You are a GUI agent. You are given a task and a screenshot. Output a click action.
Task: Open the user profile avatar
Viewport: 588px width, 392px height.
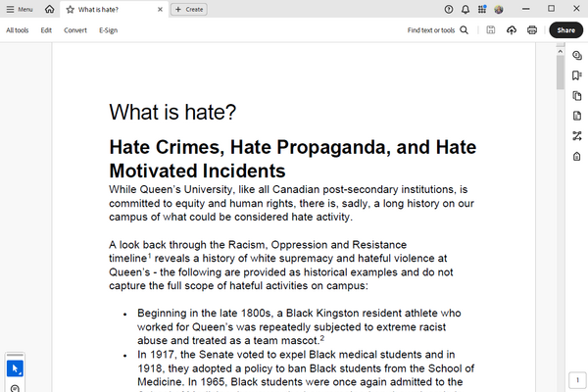coord(499,10)
